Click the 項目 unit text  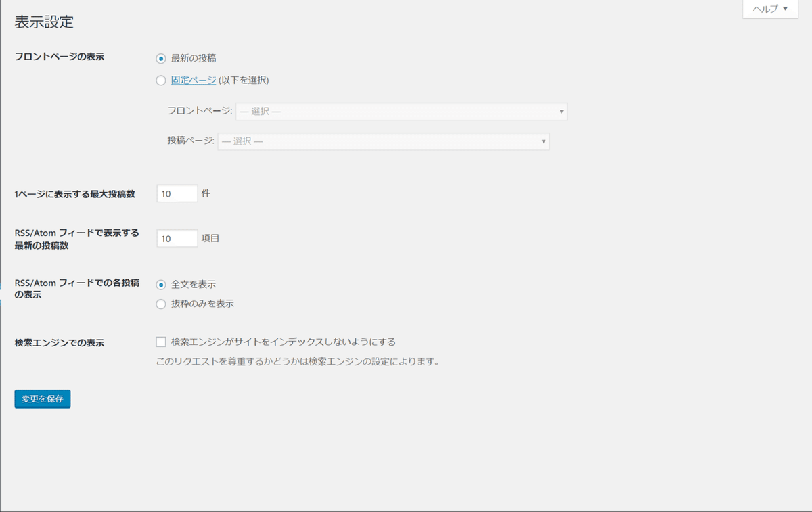pos(210,238)
